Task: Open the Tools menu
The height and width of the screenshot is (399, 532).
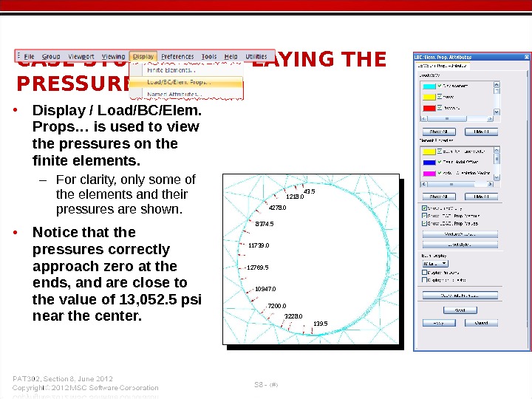Action: point(208,56)
